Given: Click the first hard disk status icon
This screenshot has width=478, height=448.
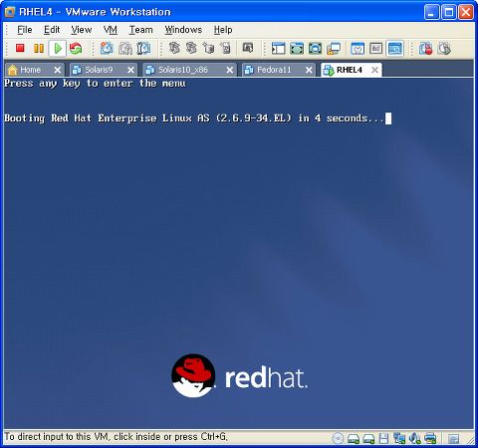Looking at the screenshot, I should pos(354,439).
